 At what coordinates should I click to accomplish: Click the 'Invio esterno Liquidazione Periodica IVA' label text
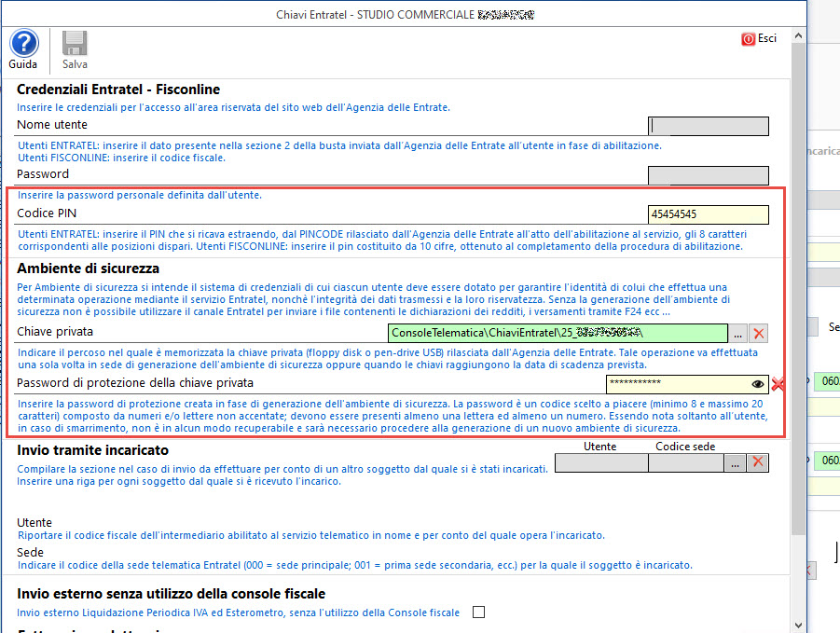[239, 612]
